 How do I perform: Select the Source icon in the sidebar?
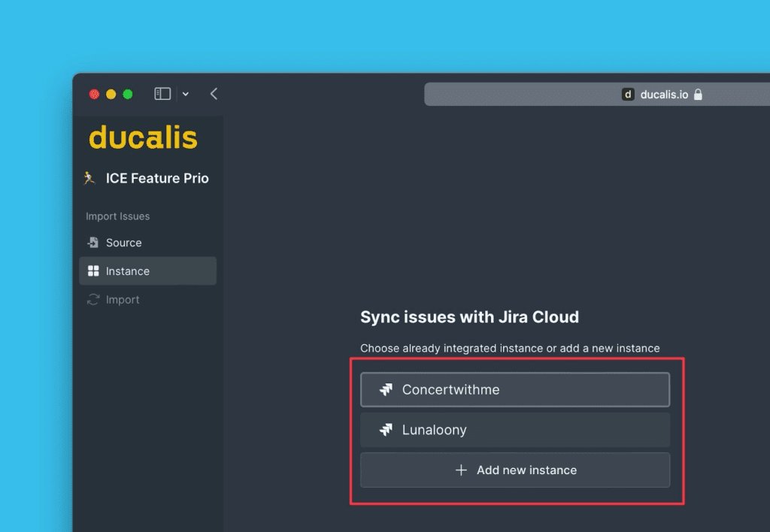tap(92, 243)
